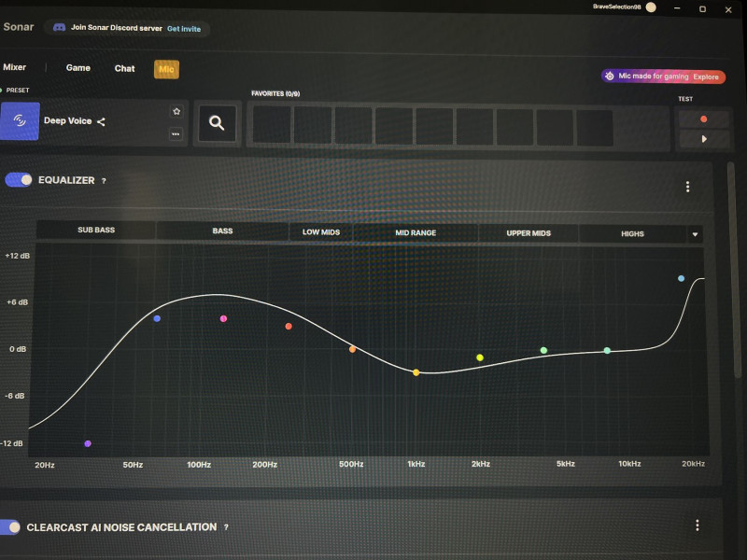Select the HIGHS band
747x560 pixels.
(x=632, y=234)
